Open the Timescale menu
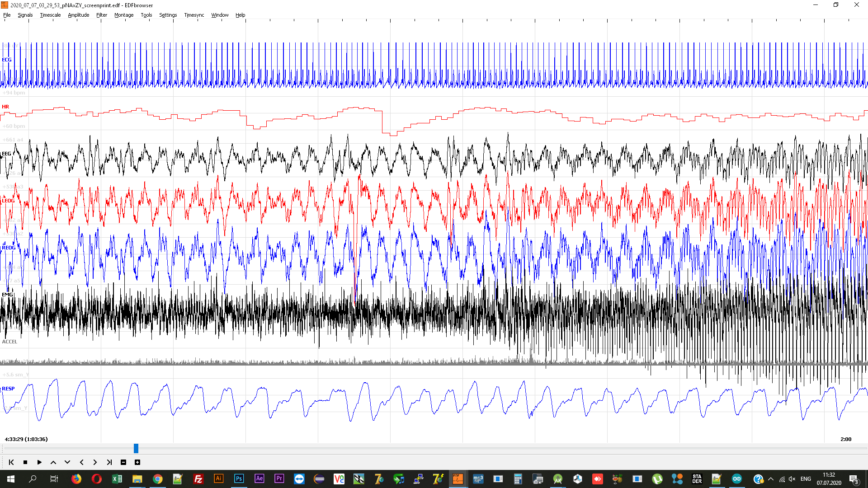Viewport: 868px width, 488px height. click(50, 15)
